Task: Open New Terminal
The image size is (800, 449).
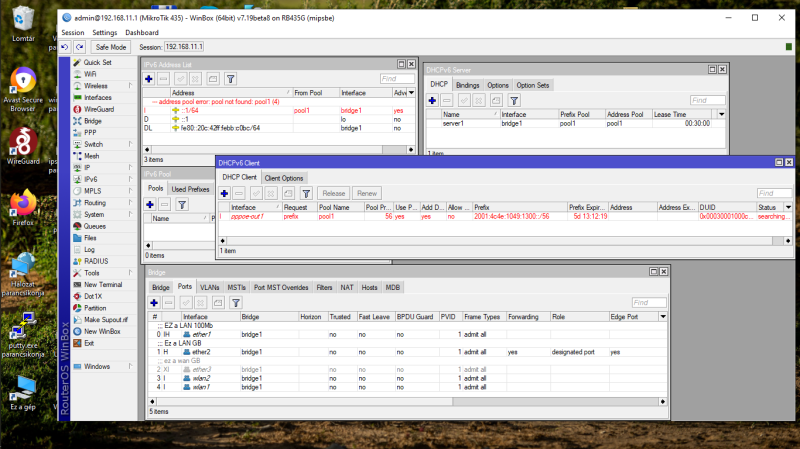Action: click(x=103, y=285)
